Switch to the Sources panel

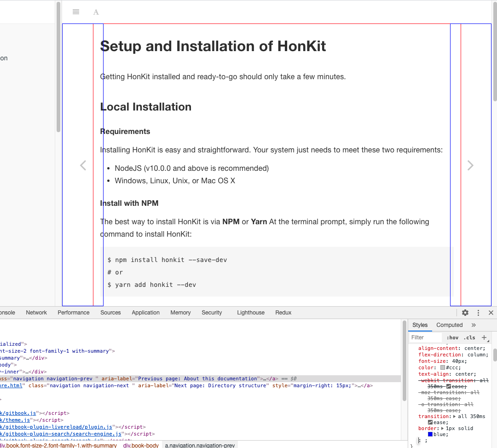110,313
